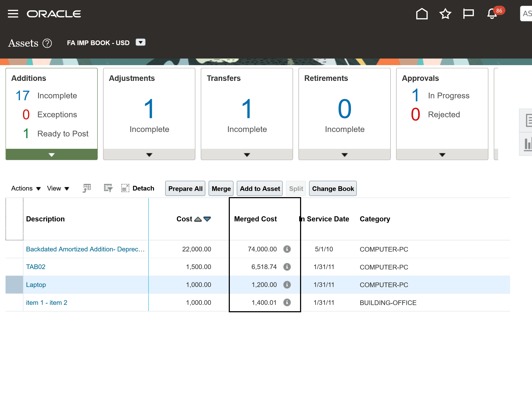Image resolution: width=532 pixels, height=407 pixels.
Task: Select Approvals 0 Rejected count
Action: [x=415, y=114]
